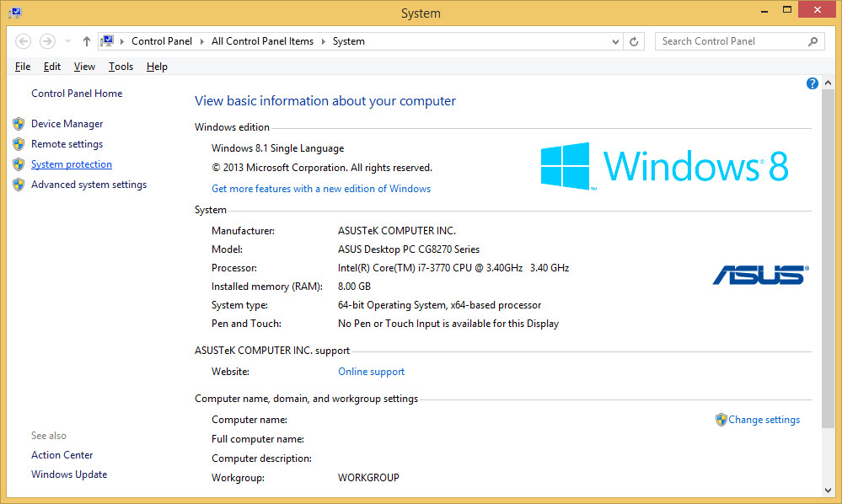Screen dimensions: 842x504
Task: Open the Help menu
Action: point(157,67)
